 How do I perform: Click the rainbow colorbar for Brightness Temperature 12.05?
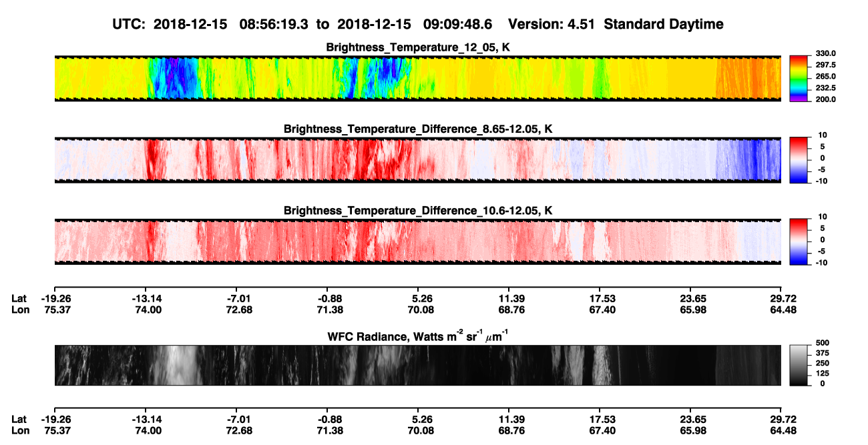[799, 79]
